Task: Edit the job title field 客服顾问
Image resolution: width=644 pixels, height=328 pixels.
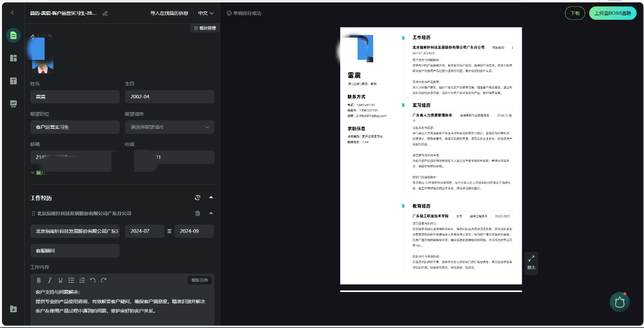Action: 75,251
